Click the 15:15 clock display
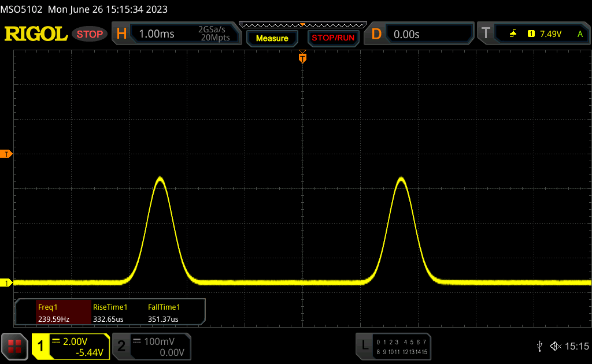This screenshot has width=592, height=364. click(576, 346)
